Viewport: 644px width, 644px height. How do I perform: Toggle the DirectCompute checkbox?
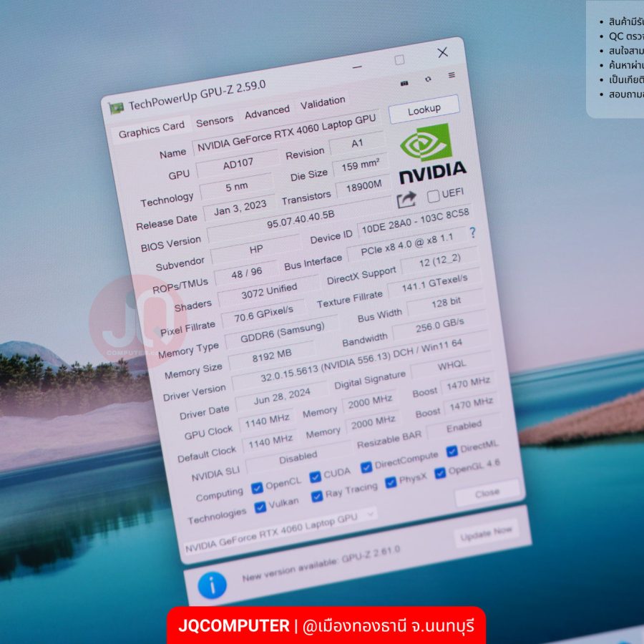point(366,467)
